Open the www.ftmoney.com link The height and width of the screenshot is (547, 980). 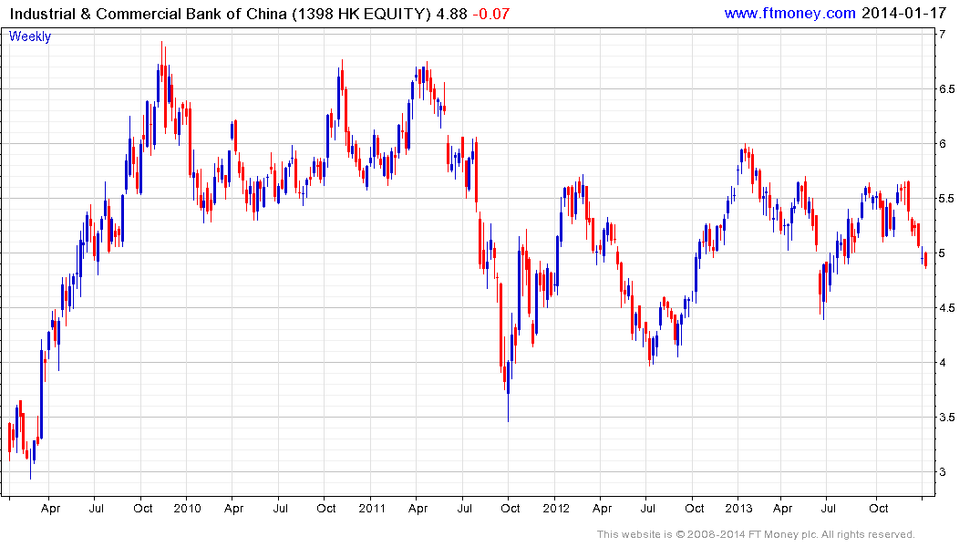[789, 13]
